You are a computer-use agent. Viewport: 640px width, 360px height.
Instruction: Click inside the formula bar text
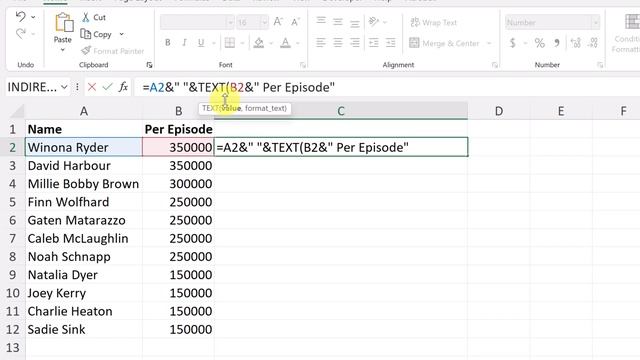tap(239, 87)
